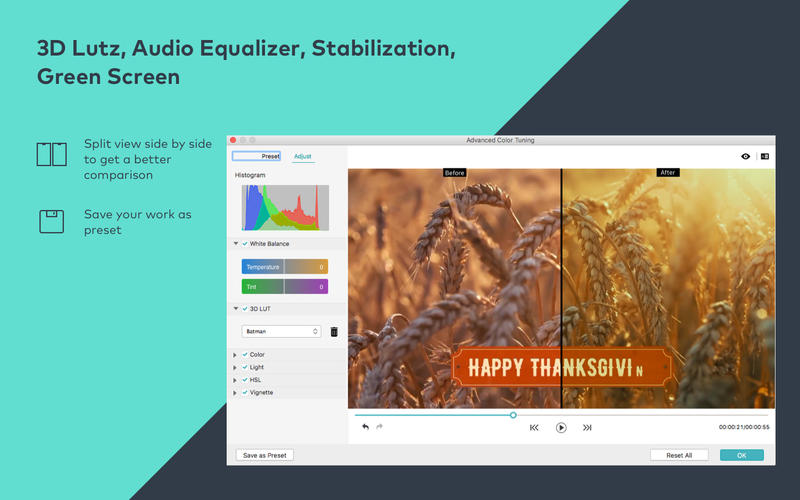This screenshot has width=800, height=500.
Task: Expand the HSL section
Action: pos(235,380)
